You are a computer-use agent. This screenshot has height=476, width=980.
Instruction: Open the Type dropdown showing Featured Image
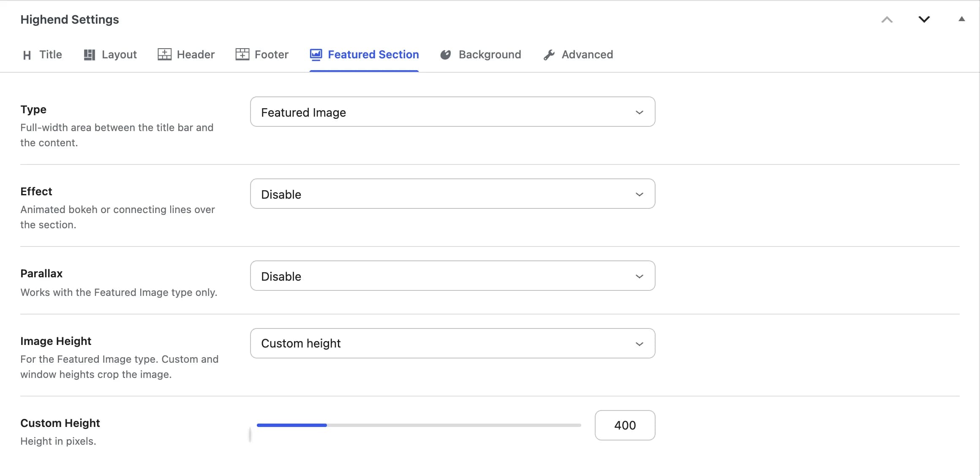pos(452,112)
